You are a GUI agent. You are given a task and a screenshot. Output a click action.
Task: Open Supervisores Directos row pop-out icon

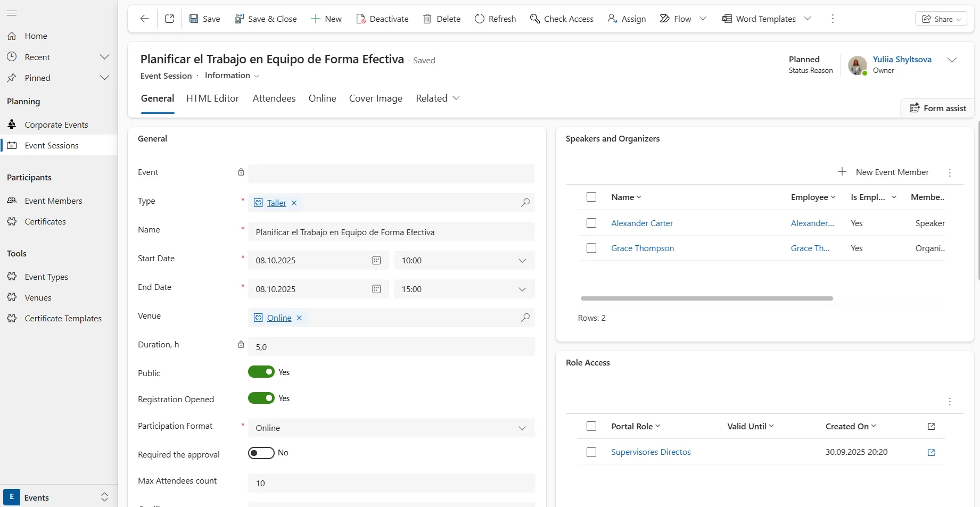point(931,452)
